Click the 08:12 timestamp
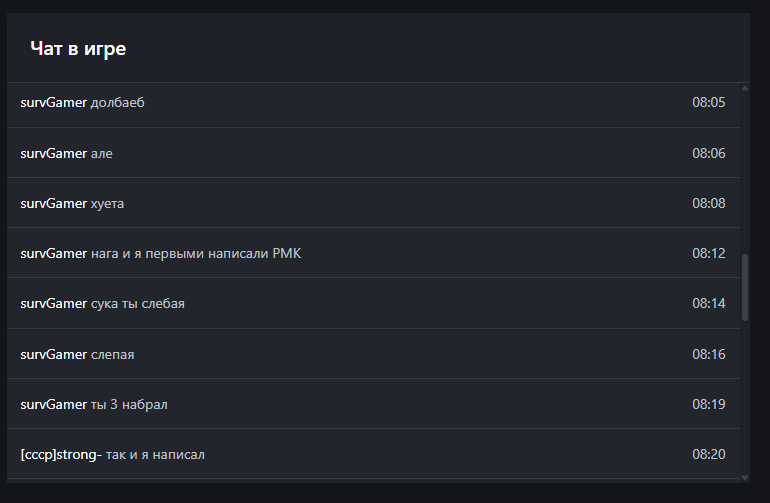 (708, 253)
